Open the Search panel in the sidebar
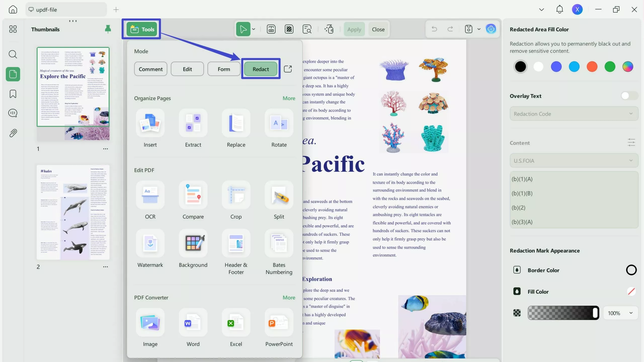Screen dimensions: 644x362 coord(13,54)
